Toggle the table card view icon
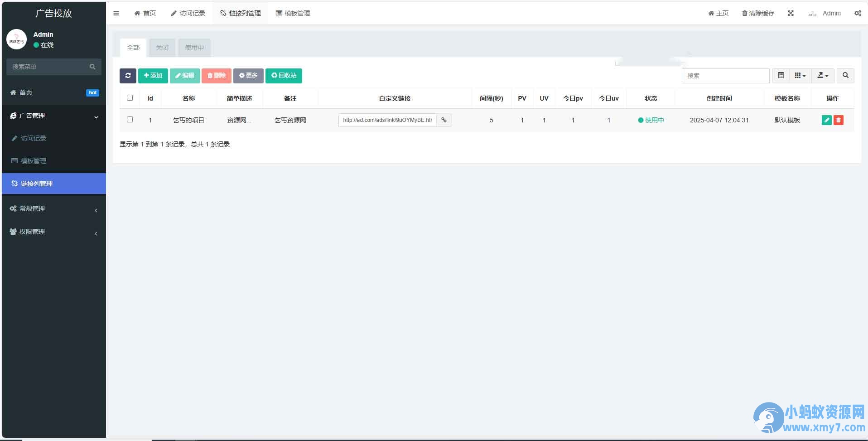This screenshot has width=868, height=441. [x=781, y=76]
